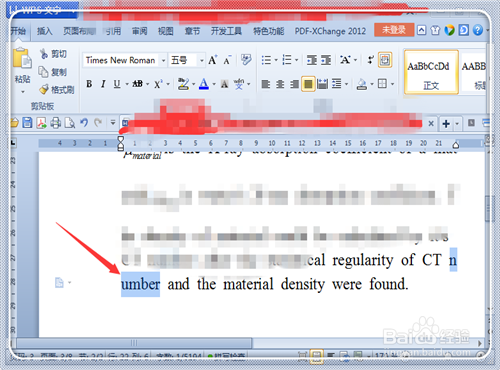Switch to the 审阅 (Review) tab

click(x=139, y=31)
